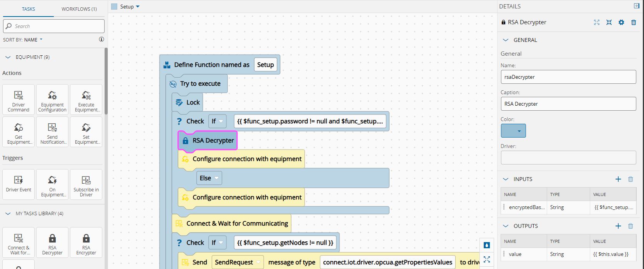
Task: Click the {{ $func_setup.... input value cell
Action: coord(613,207)
